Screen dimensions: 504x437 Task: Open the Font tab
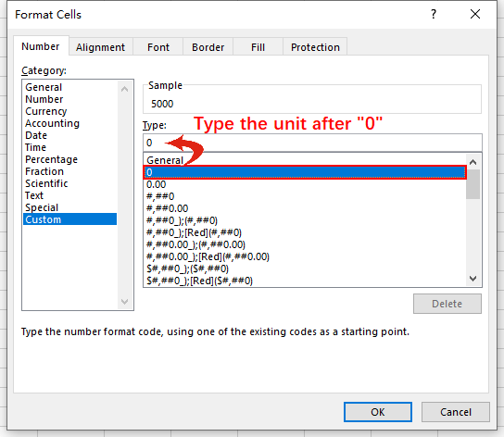click(158, 47)
